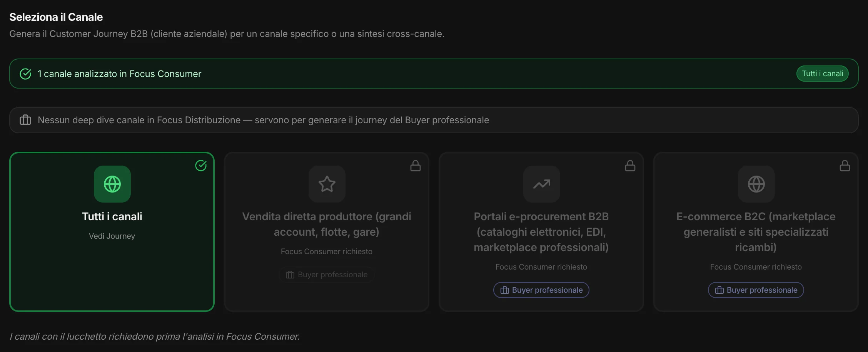Click the Seleziona il Canale heading
Image resolution: width=868 pixels, height=352 pixels.
[56, 17]
